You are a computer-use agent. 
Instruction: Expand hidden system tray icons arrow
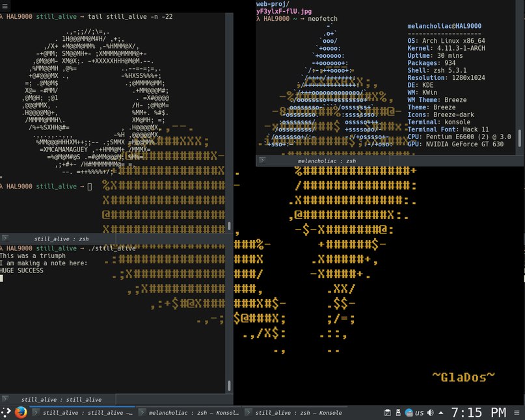click(441, 413)
